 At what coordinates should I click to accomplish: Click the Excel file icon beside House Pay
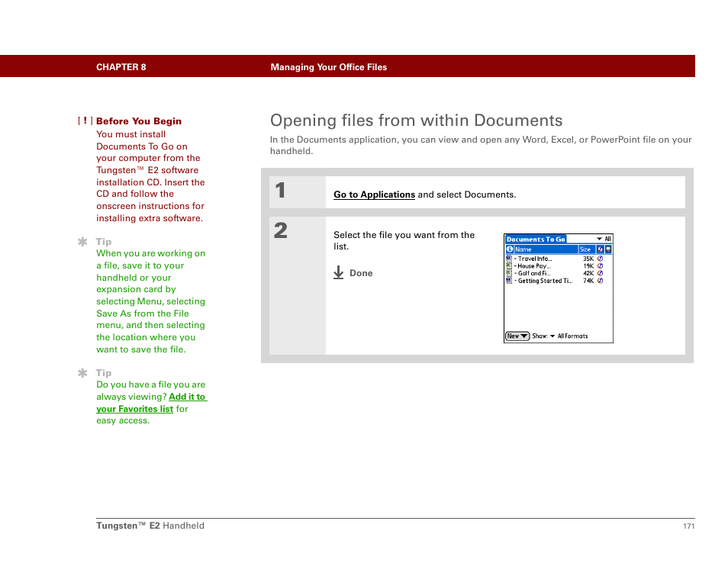[x=509, y=266]
